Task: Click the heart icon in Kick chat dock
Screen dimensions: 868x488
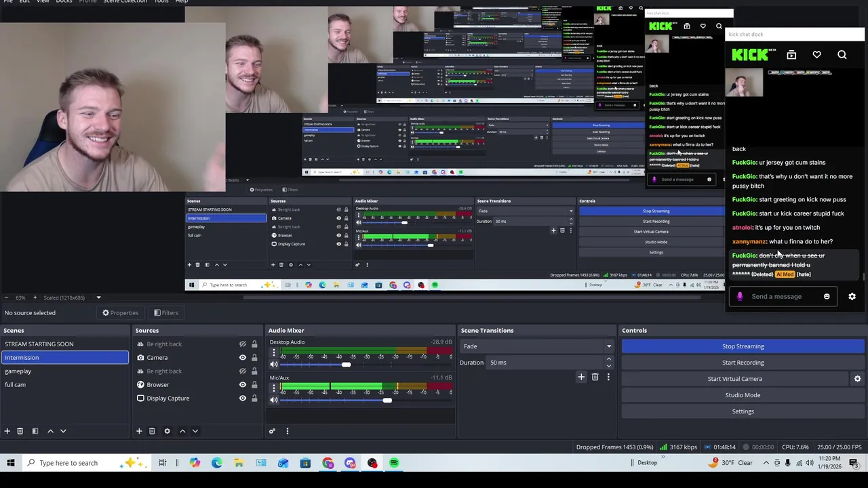Action: click(x=816, y=55)
